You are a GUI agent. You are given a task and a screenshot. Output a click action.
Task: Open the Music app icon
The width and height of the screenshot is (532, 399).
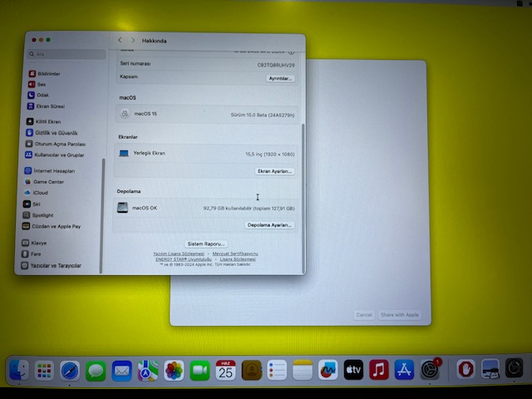[x=379, y=370]
